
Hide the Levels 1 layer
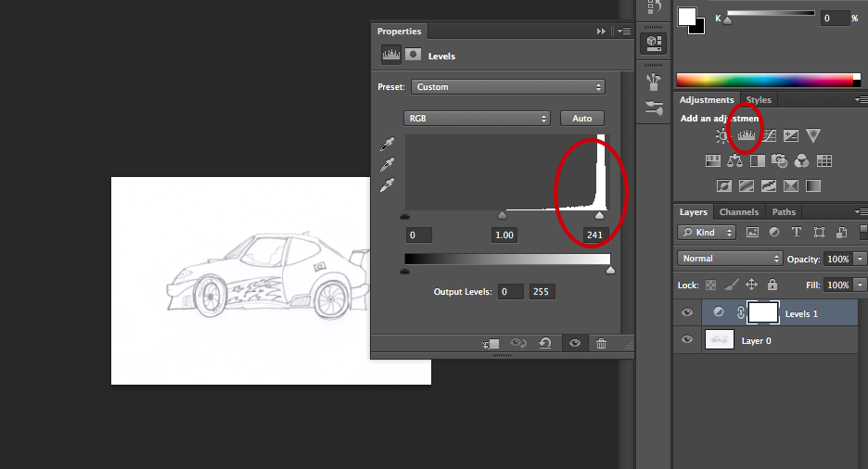point(687,312)
